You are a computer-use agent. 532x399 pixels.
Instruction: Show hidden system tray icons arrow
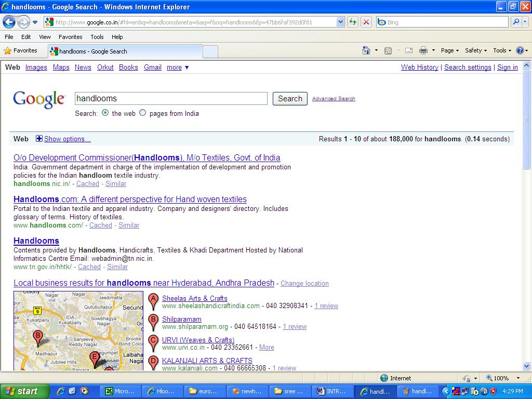pyautogui.click(x=446, y=392)
